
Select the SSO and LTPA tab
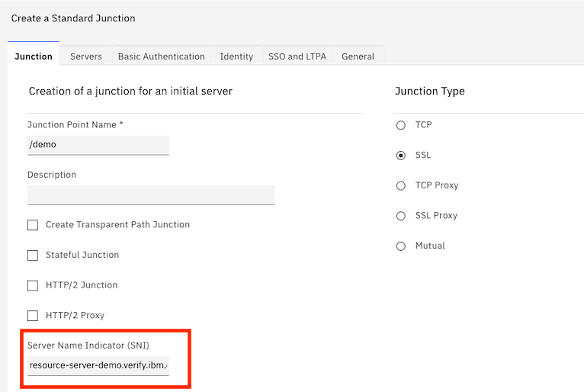[297, 56]
